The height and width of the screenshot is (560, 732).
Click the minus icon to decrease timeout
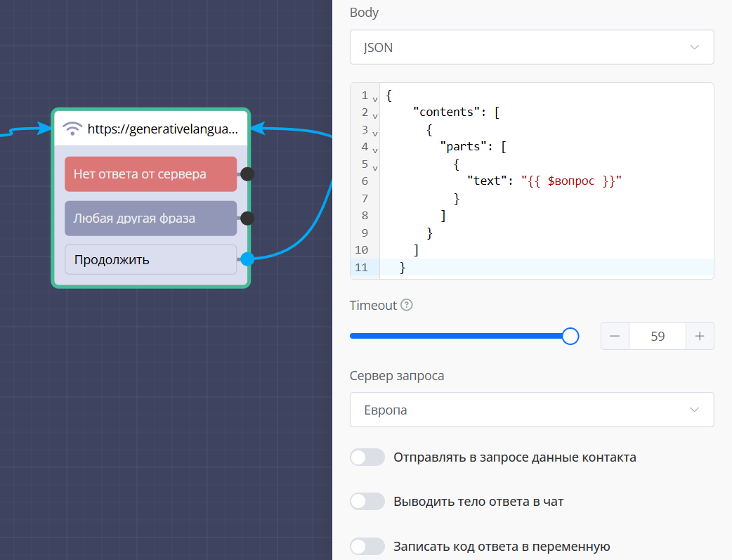tap(615, 336)
